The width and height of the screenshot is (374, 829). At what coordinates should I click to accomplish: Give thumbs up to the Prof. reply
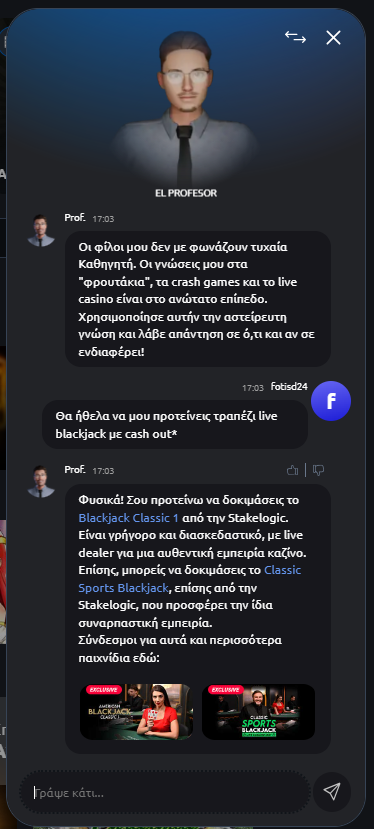[x=293, y=469]
